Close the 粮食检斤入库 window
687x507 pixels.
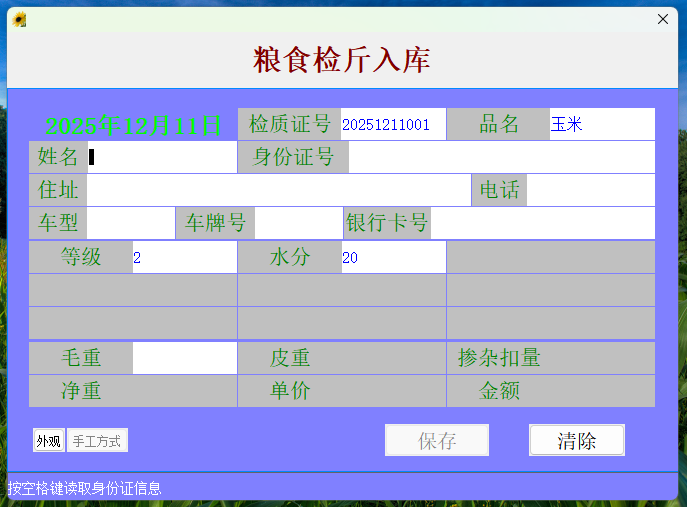tap(662, 19)
